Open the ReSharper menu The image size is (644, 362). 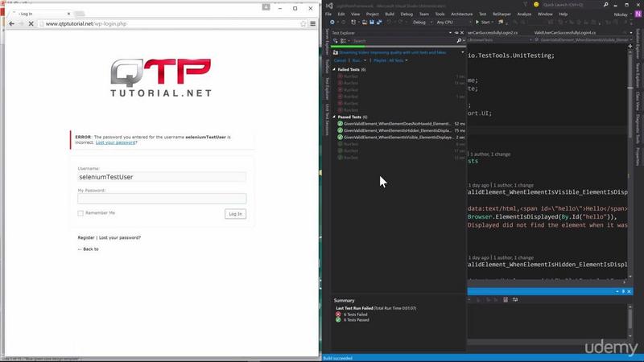coord(502,14)
